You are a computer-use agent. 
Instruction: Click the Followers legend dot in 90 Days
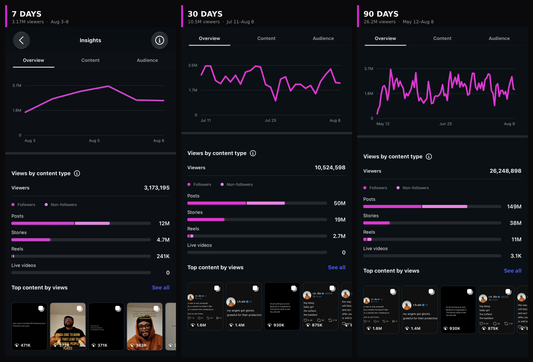[x=365, y=188]
